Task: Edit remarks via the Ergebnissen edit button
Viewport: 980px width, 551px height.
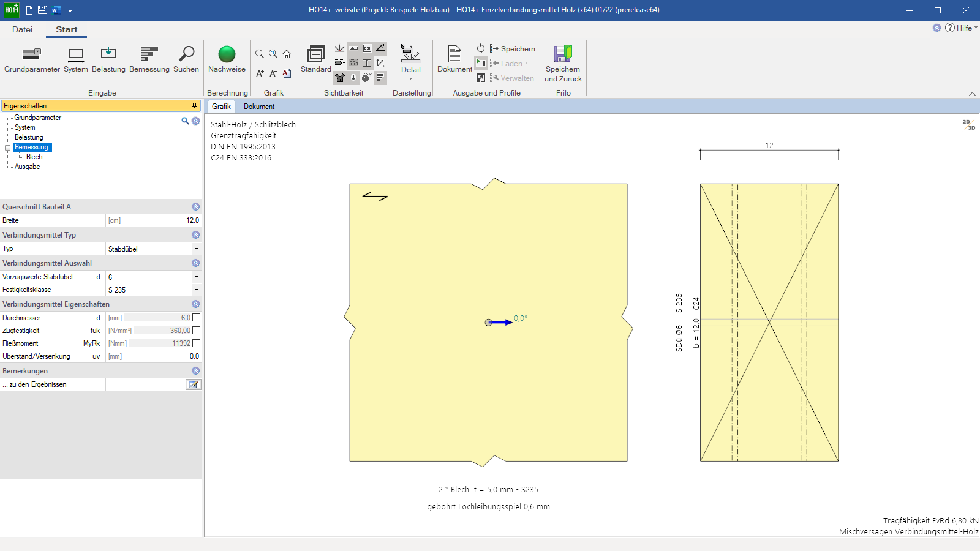Action: [x=194, y=384]
